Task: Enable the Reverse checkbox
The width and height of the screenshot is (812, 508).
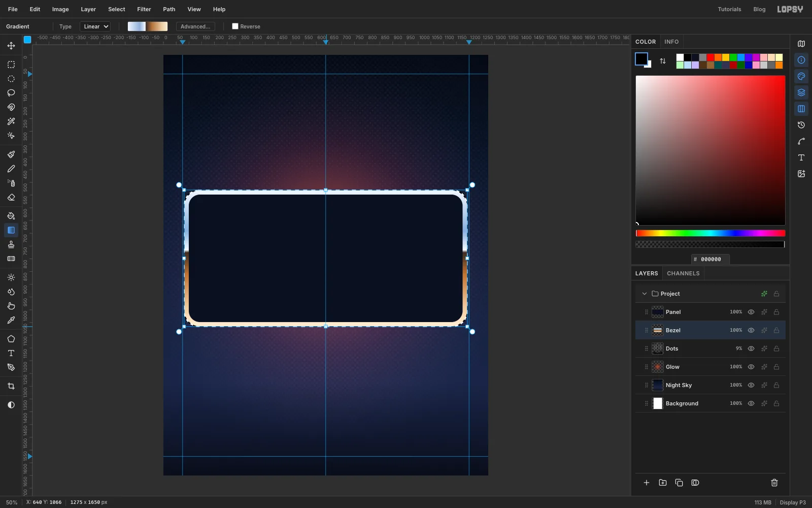Action: click(x=235, y=26)
